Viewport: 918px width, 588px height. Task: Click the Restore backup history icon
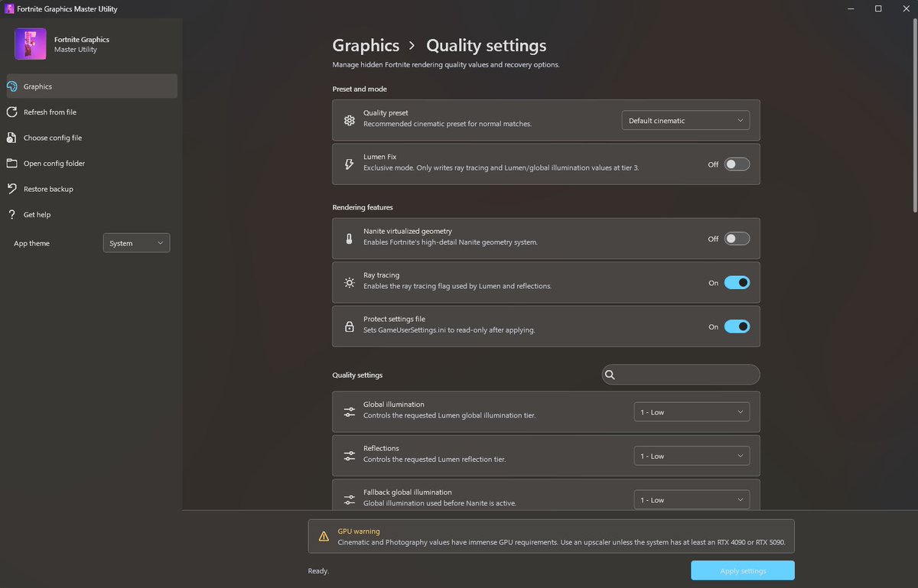[11, 189]
